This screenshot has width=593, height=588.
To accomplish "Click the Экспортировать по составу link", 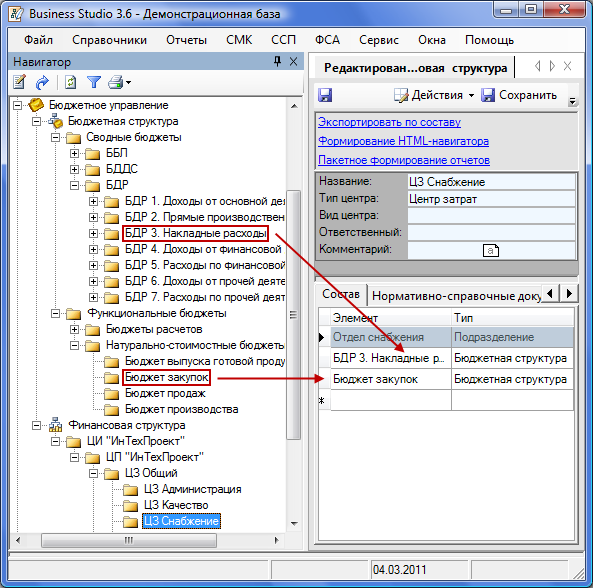I will click(389, 122).
